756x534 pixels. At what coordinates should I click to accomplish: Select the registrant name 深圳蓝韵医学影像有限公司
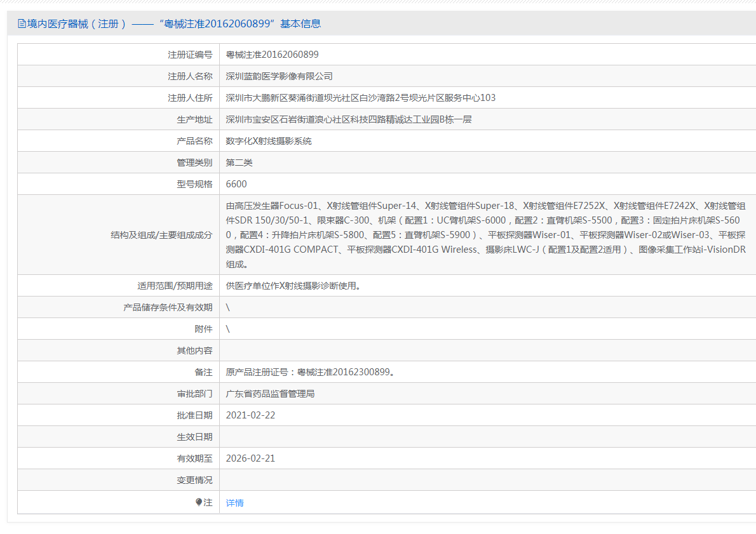(x=279, y=76)
